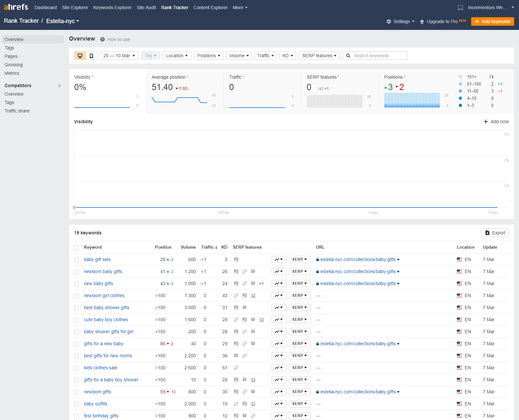This screenshot has width=519, height=420.
Task: Sort table by Traffic column header
Action: [209, 247]
